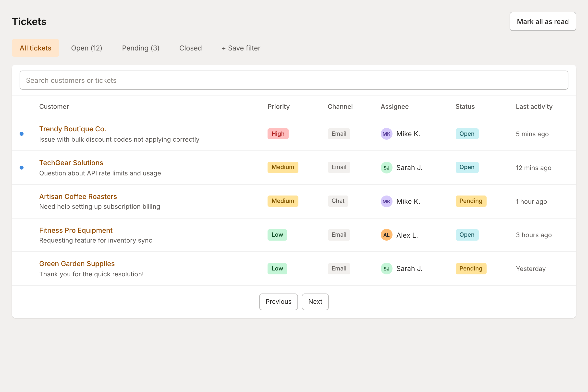
Task: Click the MK avatar in Artisan Coffee row
Action: click(386, 201)
